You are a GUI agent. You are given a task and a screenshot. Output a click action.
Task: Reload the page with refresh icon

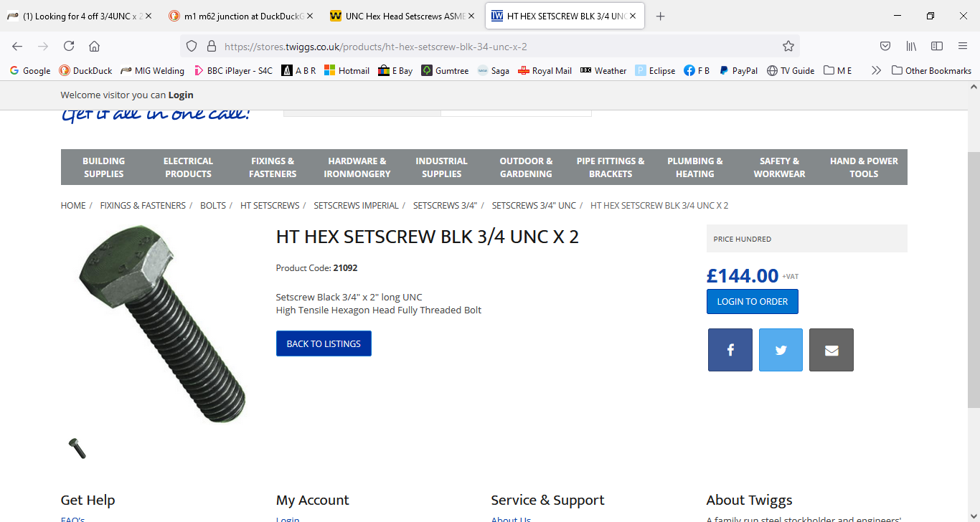69,47
